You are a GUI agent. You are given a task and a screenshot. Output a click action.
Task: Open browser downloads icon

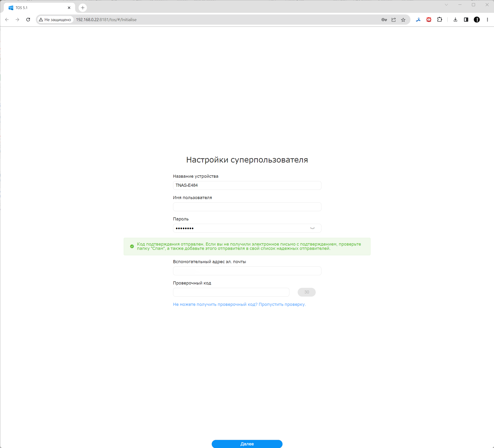(x=455, y=20)
